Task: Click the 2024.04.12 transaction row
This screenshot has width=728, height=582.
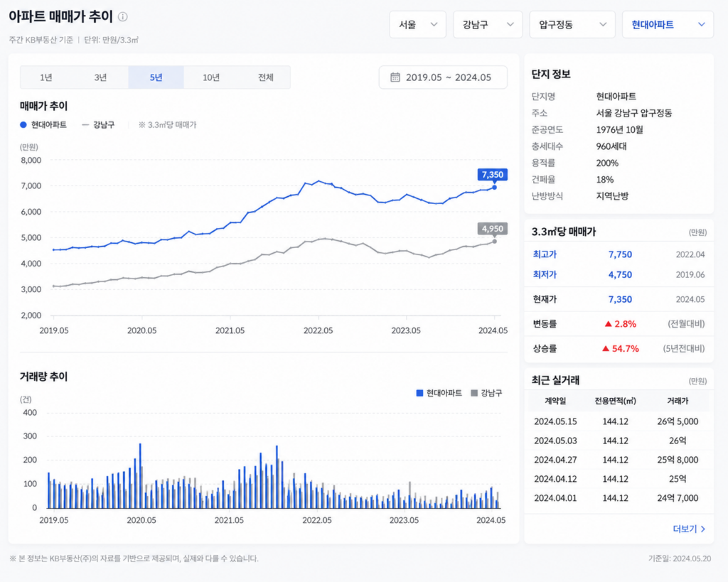Action: coord(619,478)
